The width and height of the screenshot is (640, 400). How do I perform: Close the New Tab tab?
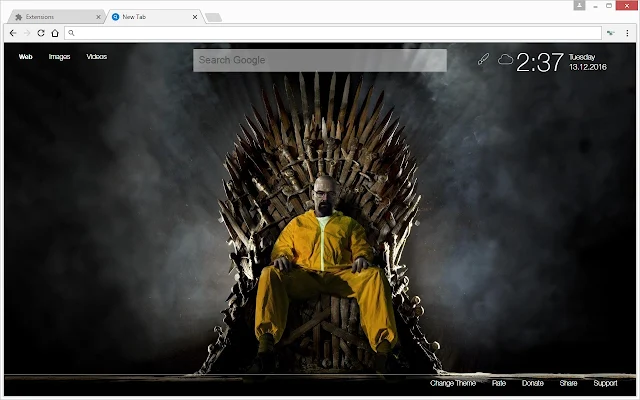coord(195,17)
